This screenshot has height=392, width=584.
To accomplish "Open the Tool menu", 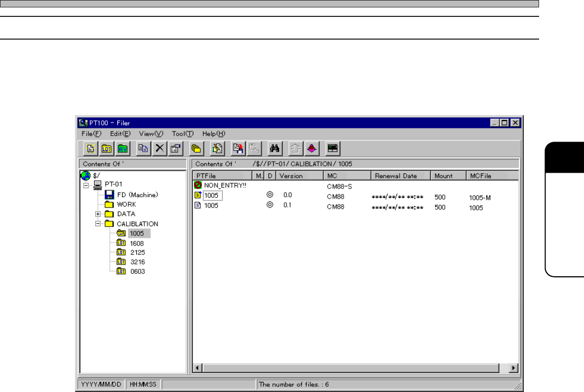I will coord(183,134).
